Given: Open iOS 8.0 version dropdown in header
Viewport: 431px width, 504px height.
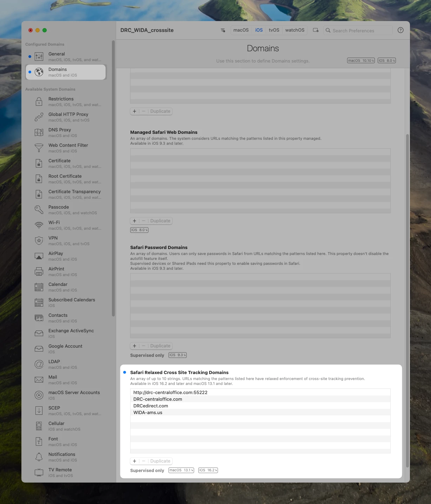Looking at the screenshot, I should (387, 60).
